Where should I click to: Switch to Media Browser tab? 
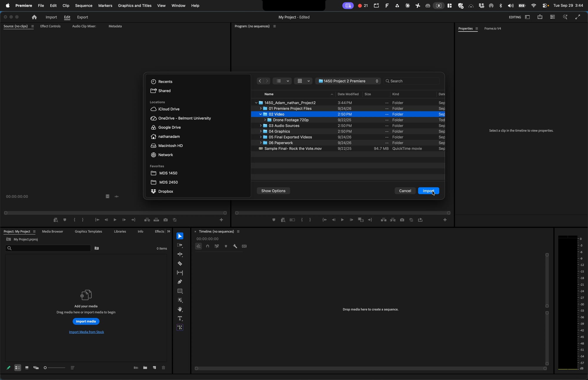point(52,232)
